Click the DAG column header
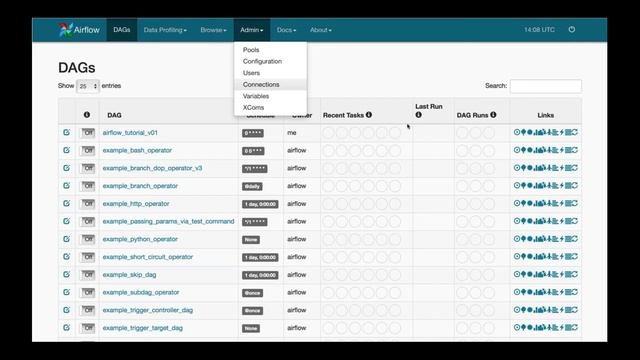The height and width of the screenshot is (360, 640). [114, 115]
